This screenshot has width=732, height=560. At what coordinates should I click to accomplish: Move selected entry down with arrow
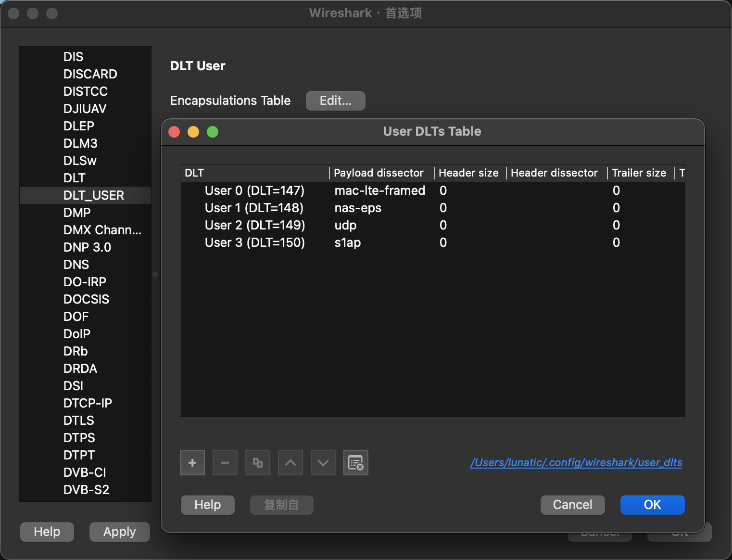pos(323,463)
